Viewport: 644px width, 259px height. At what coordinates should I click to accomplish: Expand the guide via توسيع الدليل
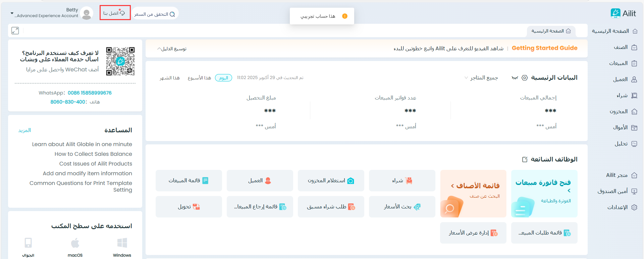click(172, 49)
